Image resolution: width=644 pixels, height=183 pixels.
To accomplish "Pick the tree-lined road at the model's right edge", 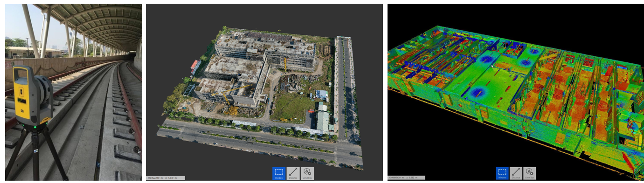I will [x=346, y=88].
